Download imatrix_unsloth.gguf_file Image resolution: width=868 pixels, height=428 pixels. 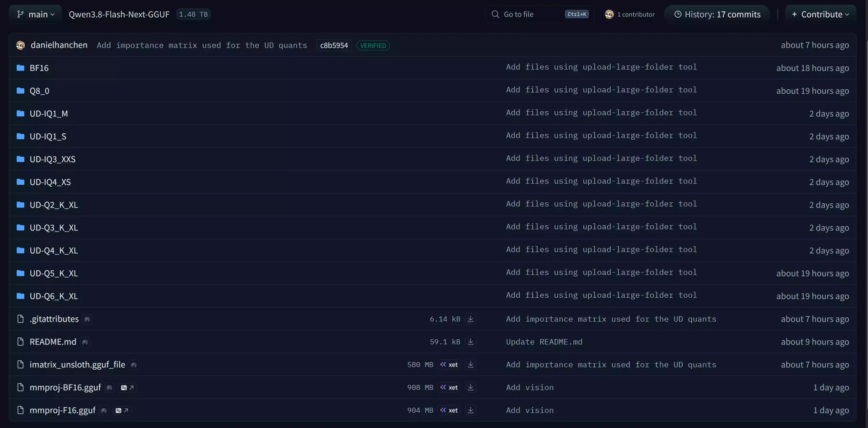[x=471, y=365]
